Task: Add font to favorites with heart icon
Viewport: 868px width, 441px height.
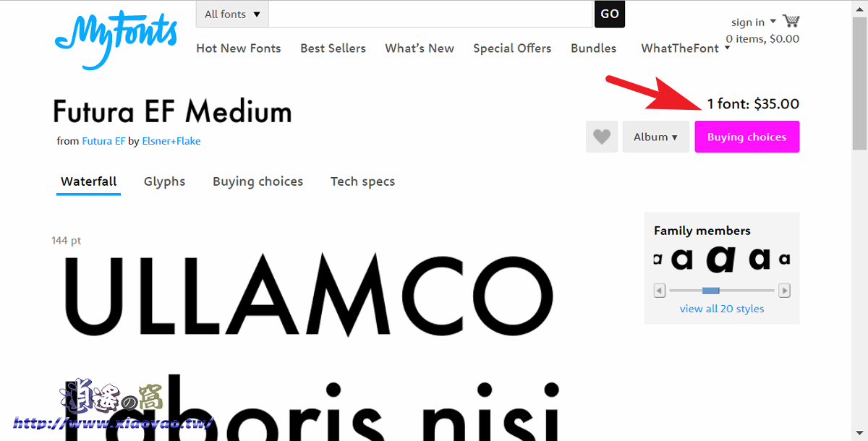Action: pyautogui.click(x=602, y=137)
